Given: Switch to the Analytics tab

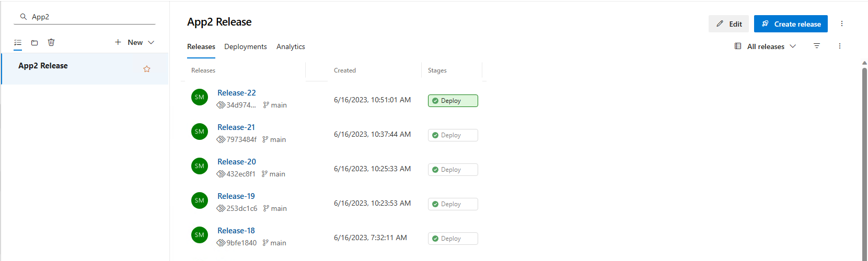Looking at the screenshot, I should click(291, 46).
